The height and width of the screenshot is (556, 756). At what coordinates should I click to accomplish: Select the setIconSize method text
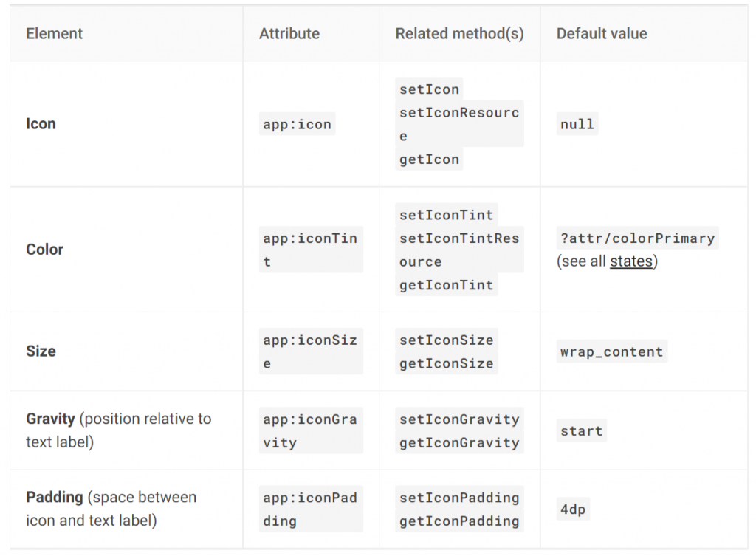(x=446, y=340)
